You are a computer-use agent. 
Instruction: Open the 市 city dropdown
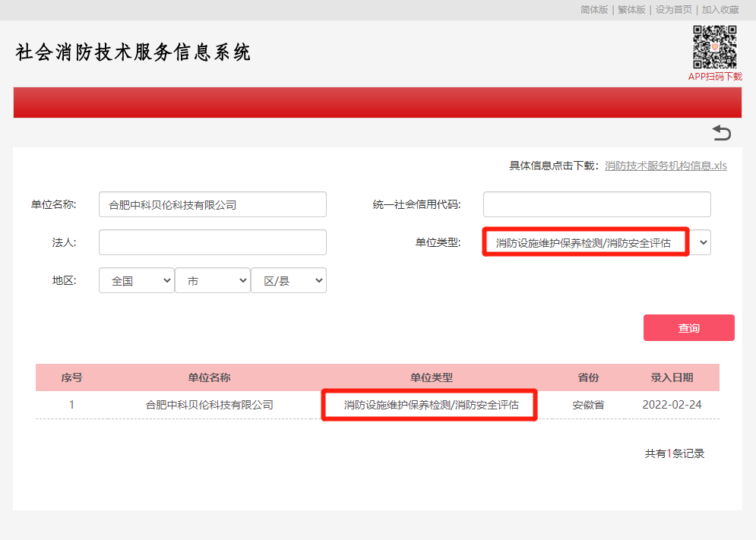point(213,280)
